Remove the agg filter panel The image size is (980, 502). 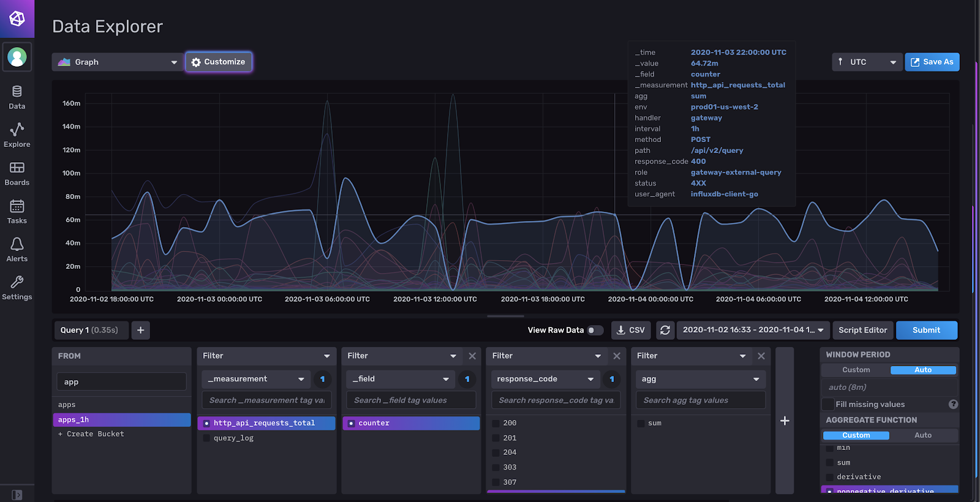coord(761,356)
